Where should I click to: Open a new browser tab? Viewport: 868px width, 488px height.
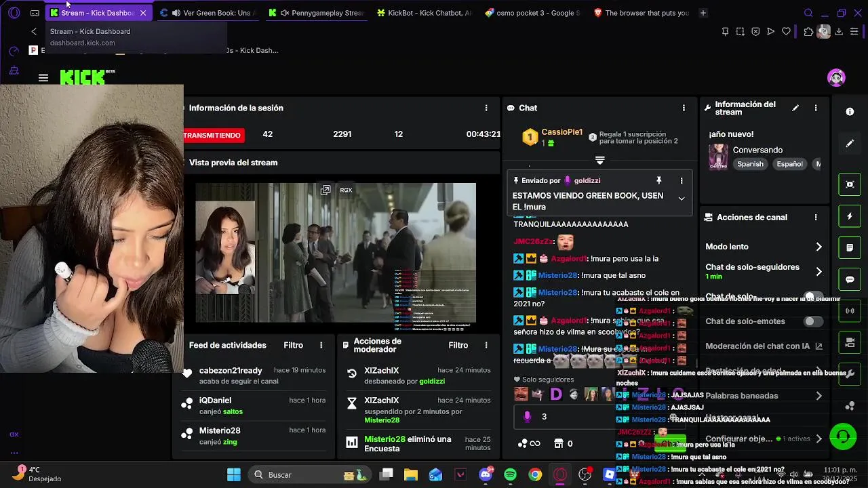[x=703, y=13]
